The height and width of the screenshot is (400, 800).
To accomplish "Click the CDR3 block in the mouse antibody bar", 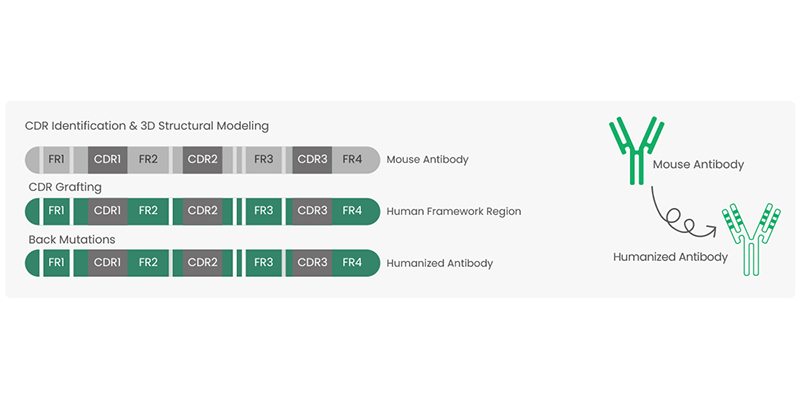I will coord(312,160).
